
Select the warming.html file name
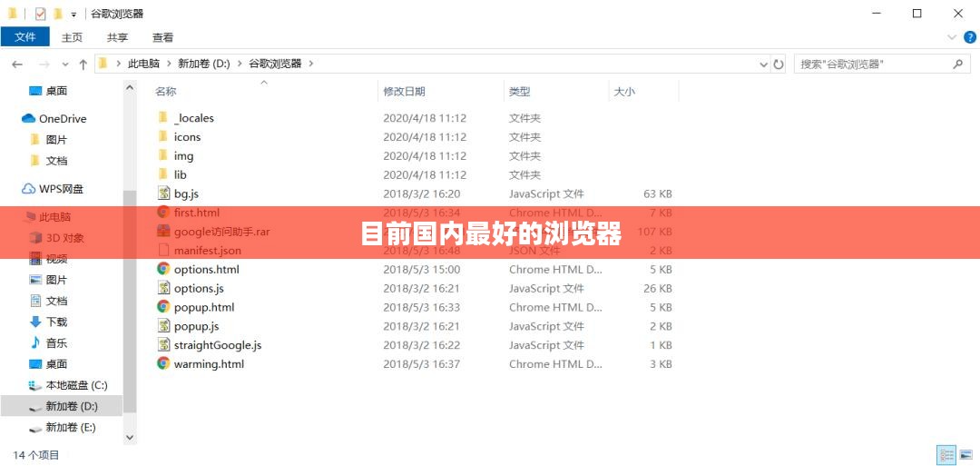(209, 364)
